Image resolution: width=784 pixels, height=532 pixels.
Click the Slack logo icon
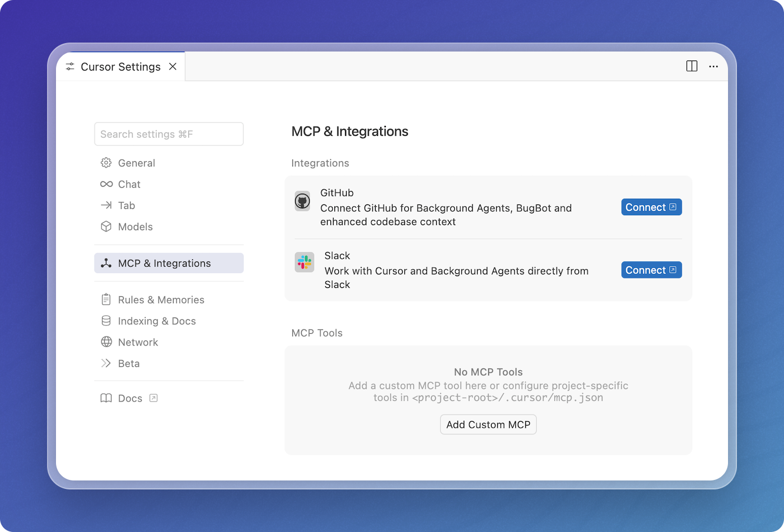pyautogui.click(x=305, y=262)
